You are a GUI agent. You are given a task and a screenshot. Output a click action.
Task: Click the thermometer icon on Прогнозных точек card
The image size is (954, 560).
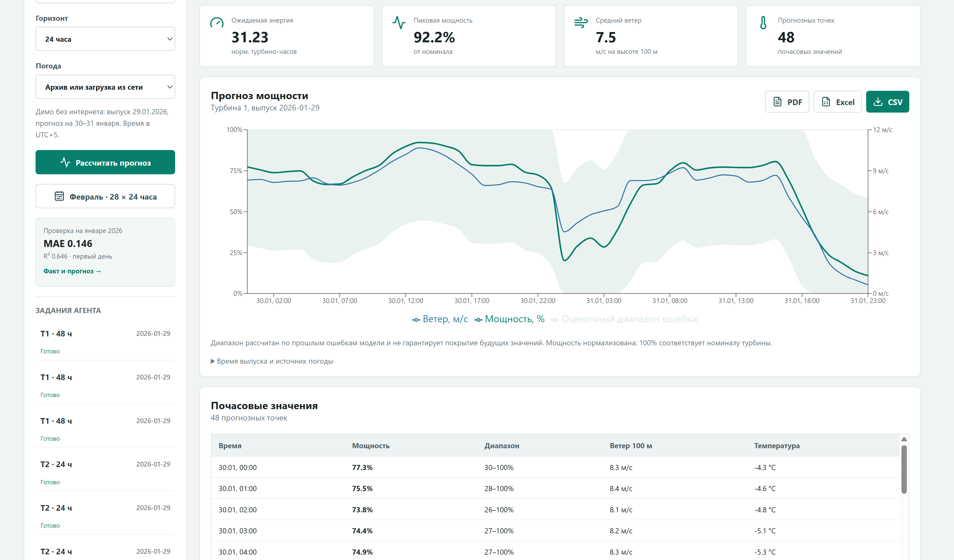(x=763, y=23)
